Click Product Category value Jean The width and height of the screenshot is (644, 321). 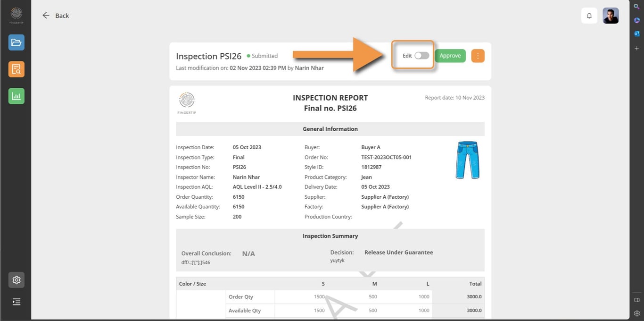366,177
